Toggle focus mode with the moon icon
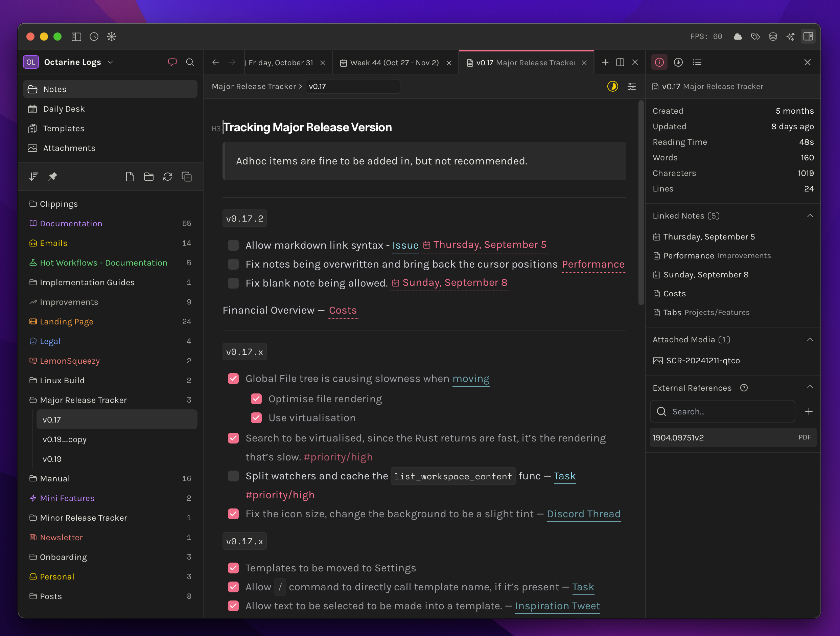Screen dimensions: 840x636 pos(612,87)
